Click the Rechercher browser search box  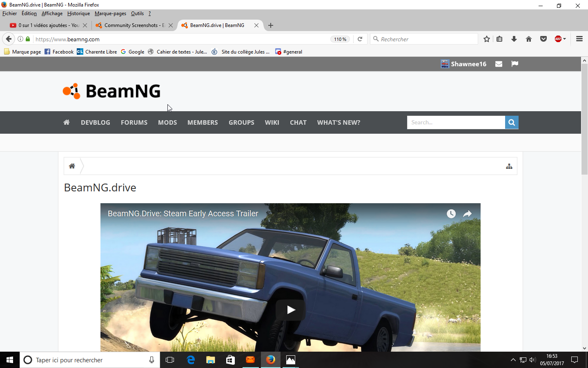424,39
